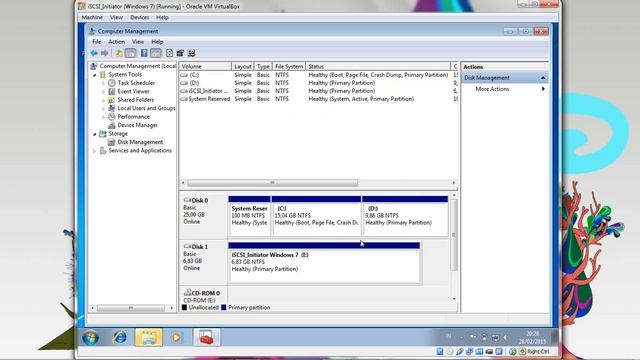Viewport: 640px width, 360px height.
Task: Expand Services and Applications node
Action: 95,151
